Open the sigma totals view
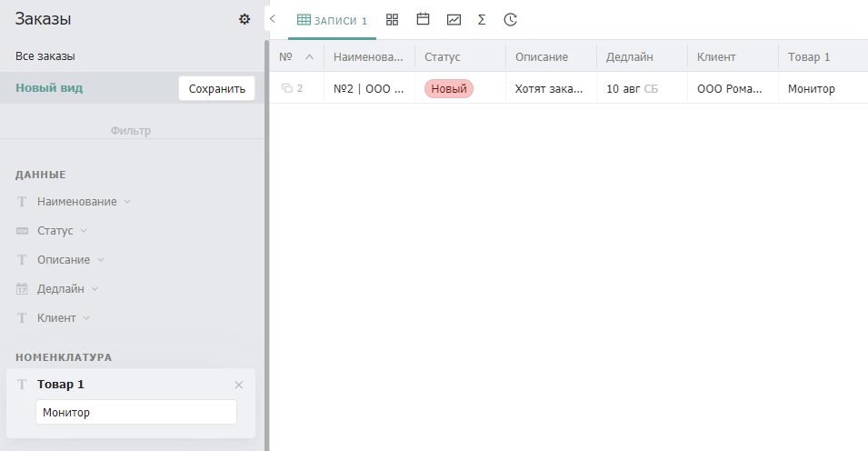Screen dimensions: 868x451 482,20
